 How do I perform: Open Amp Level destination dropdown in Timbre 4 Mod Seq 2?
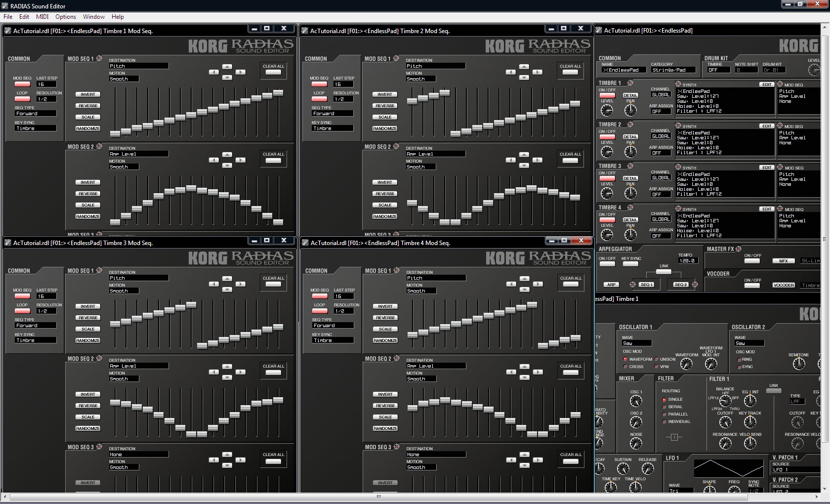436,366
